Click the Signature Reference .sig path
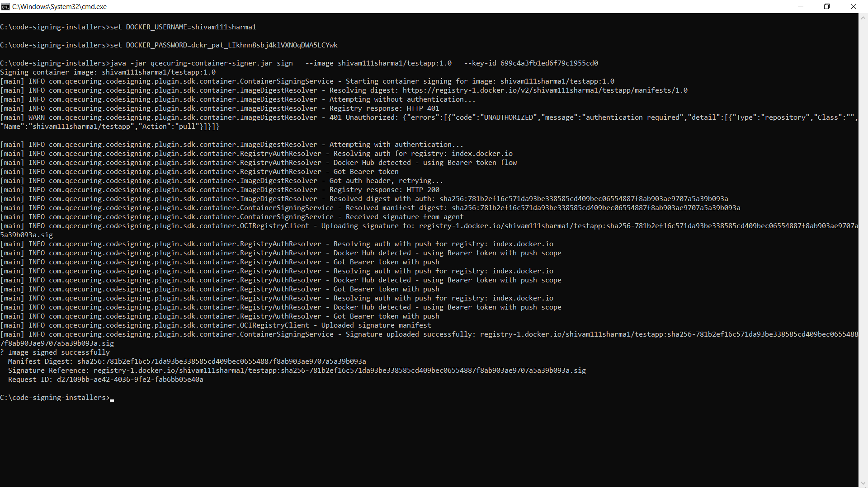Screen dimensions: 868x488 click(x=339, y=371)
